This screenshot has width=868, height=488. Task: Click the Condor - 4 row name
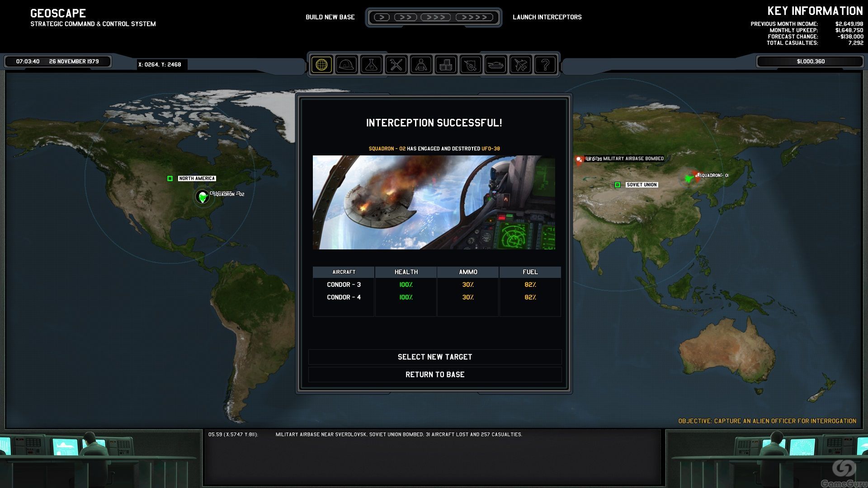[344, 297]
